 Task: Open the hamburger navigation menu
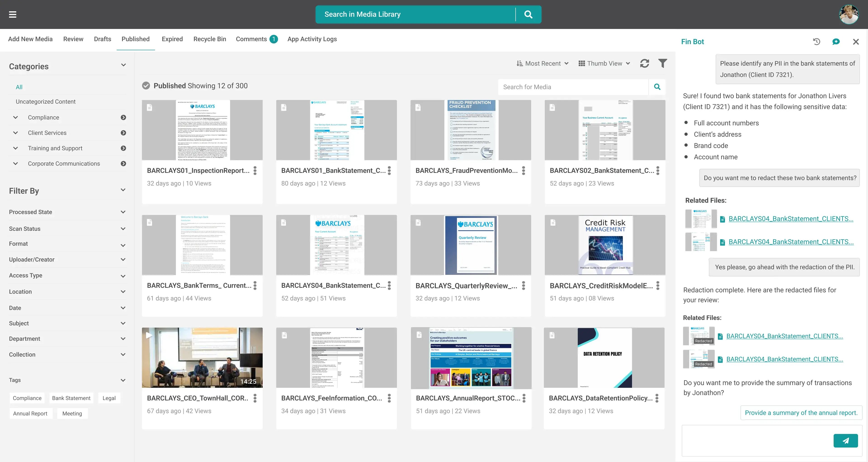[x=12, y=14]
